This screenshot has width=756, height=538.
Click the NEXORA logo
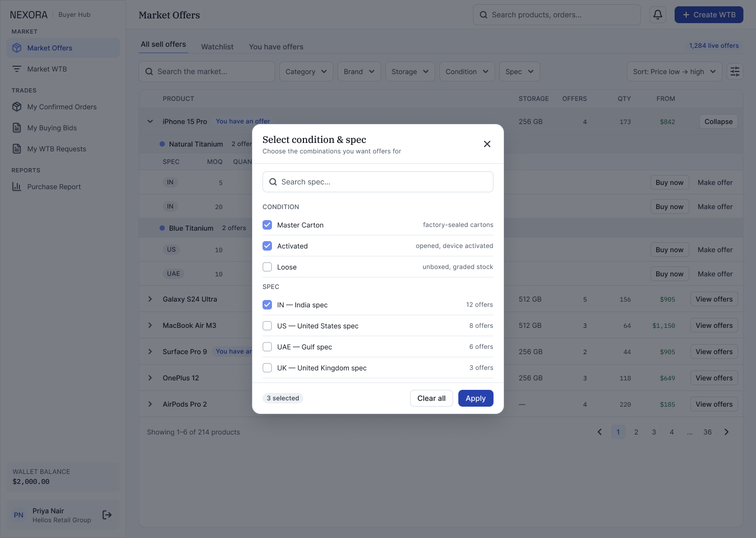tap(29, 15)
